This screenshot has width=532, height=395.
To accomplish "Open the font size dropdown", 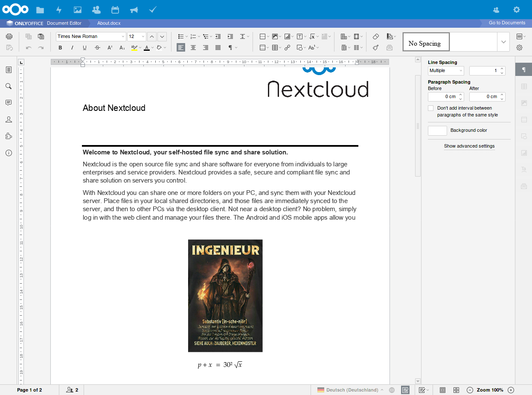I will [x=143, y=37].
